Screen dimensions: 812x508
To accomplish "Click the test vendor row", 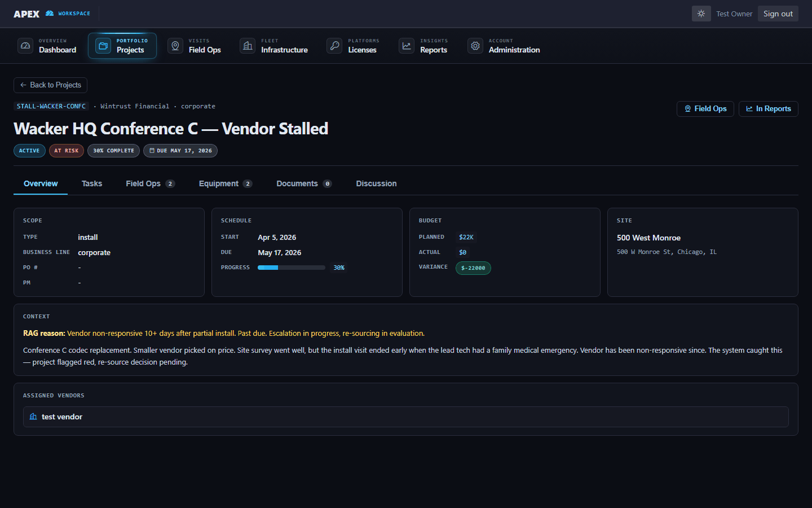I will [406, 417].
